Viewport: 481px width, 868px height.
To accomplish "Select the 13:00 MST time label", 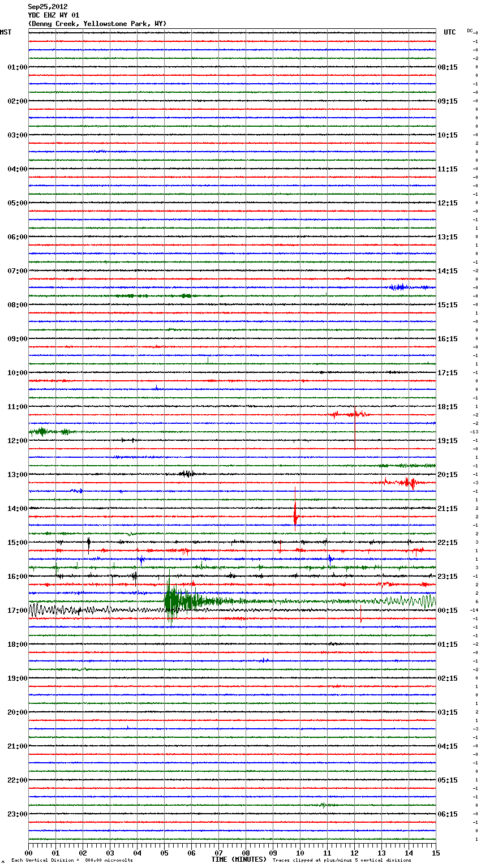I will click(18, 475).
